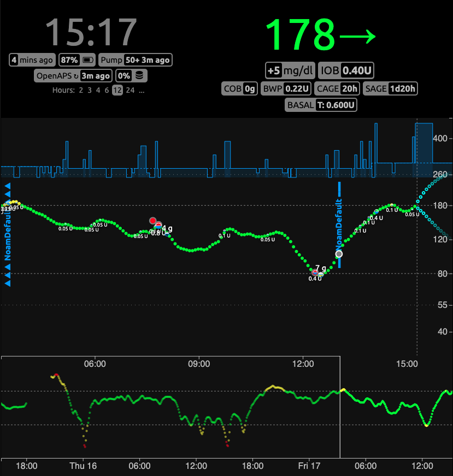The image size is (453, 476).
Task: Click the gray circle marker on NoamDefault line
Action: click(x=339, y=254)
